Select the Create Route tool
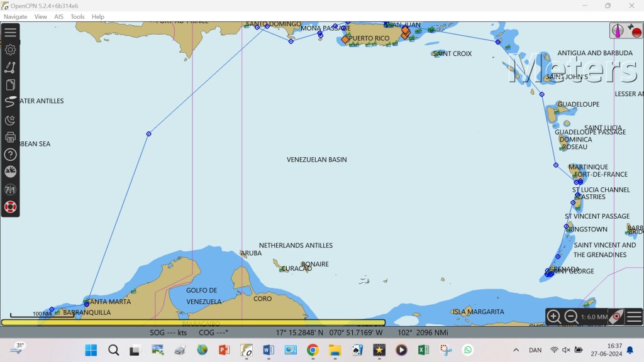Image resolution: width=644 pixels, height=362 pixels. [10, 67]
